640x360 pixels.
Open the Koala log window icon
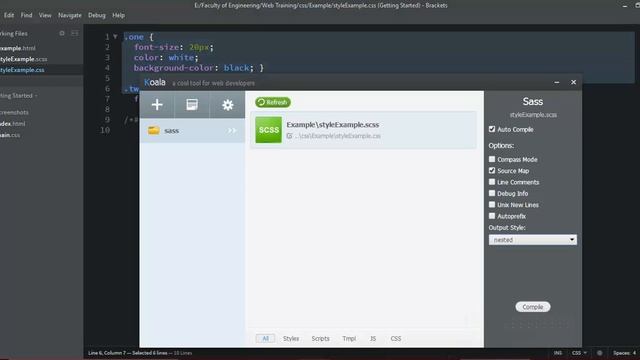[x=192, y=105]
